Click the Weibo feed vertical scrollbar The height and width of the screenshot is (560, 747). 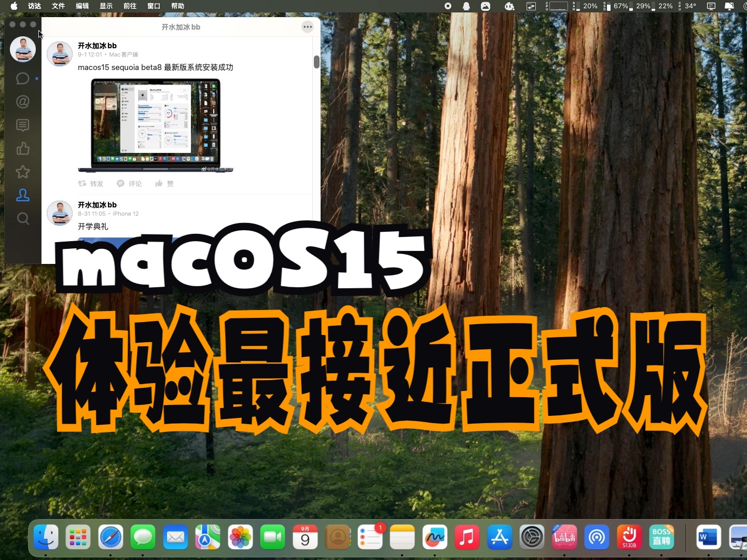click(316, 62)
